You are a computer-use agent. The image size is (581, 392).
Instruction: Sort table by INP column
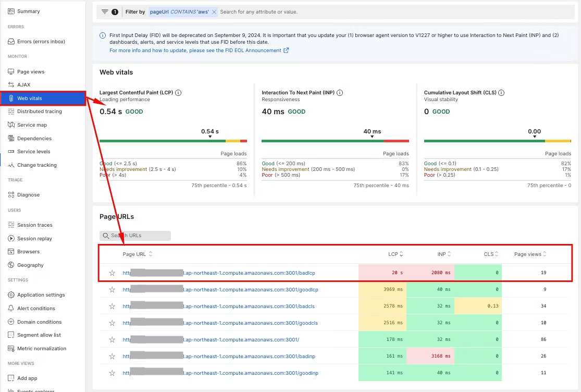coord(444,254)
